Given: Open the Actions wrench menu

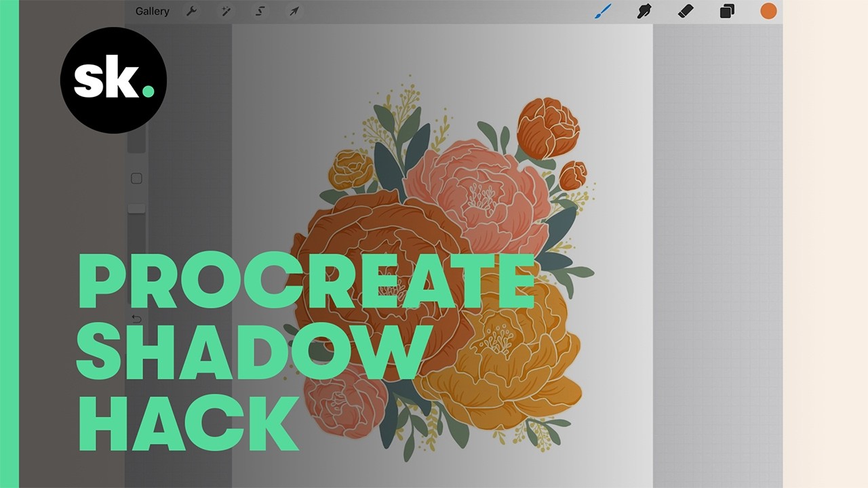Looking at the screenshot, I should pos(191,12).
